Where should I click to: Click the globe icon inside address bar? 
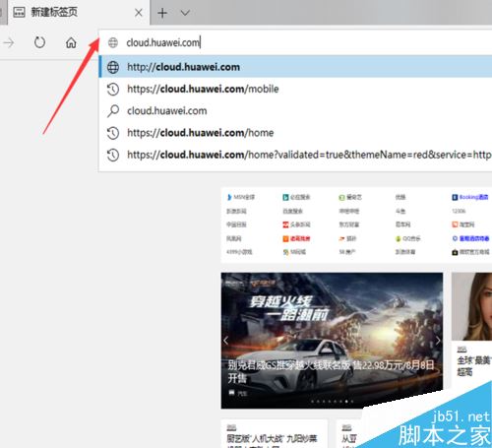[113, 42]
